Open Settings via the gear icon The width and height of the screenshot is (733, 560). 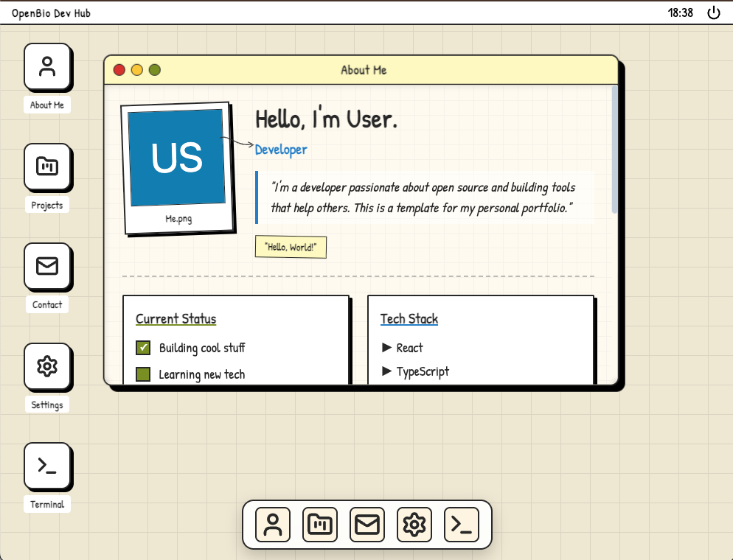point(47,367)
